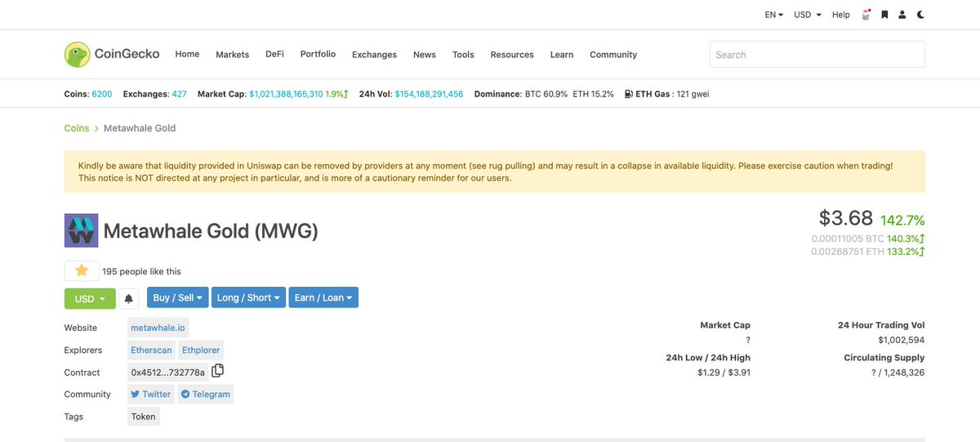Click the ETH Gas 121 gwei indicator
Viewport: 980px width, 442px height.
click(666, 94)
